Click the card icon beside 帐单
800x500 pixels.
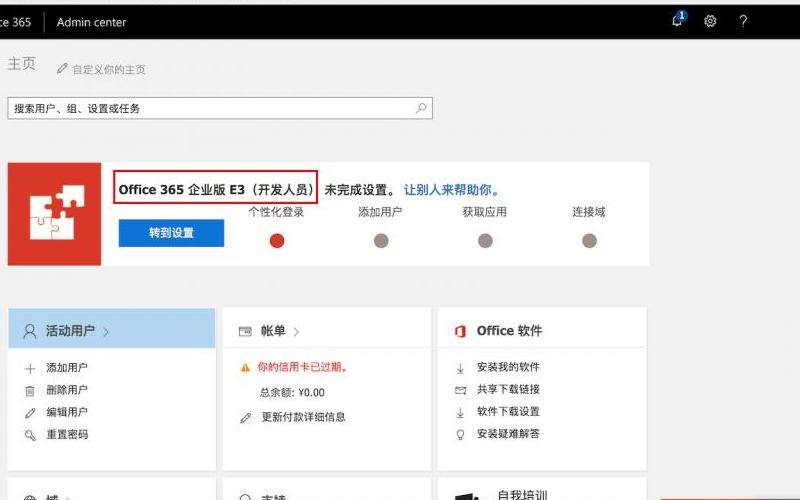(x=245, y=332)
